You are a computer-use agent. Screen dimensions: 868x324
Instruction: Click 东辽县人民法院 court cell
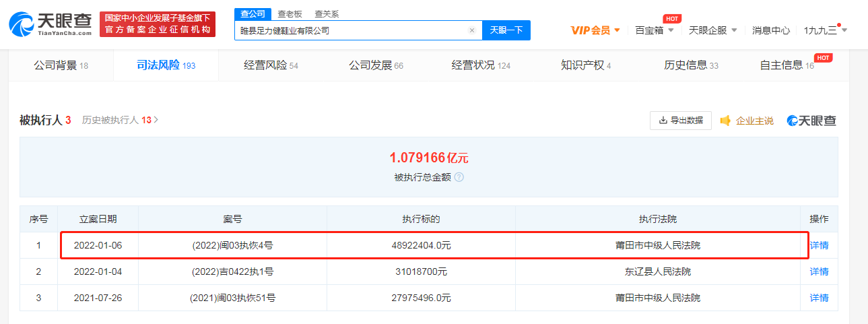658,272
